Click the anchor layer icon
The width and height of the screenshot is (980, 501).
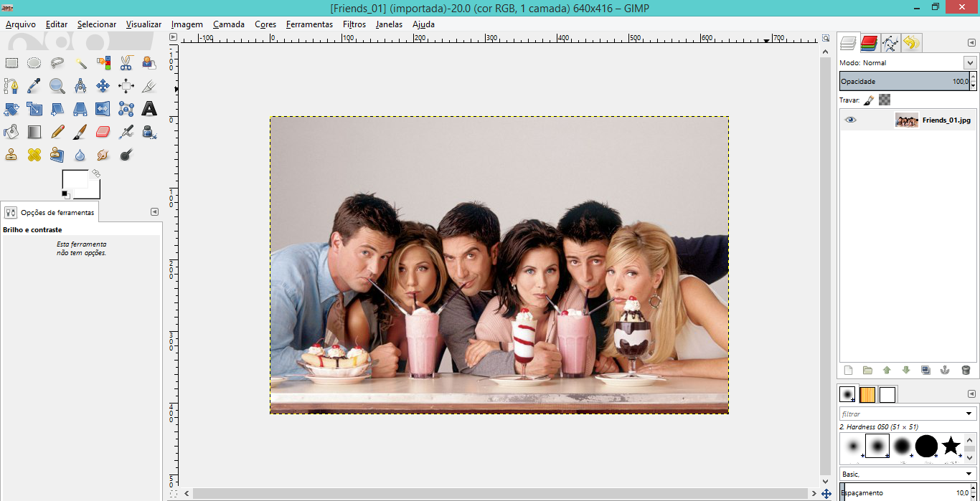[x=946, y=370]
